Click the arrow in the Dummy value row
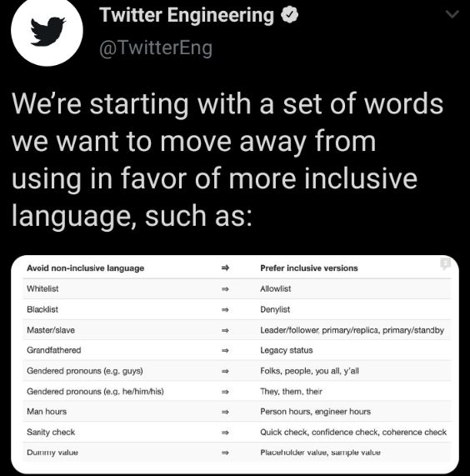This screenshot has height=476, width=470. coord(225,453)
